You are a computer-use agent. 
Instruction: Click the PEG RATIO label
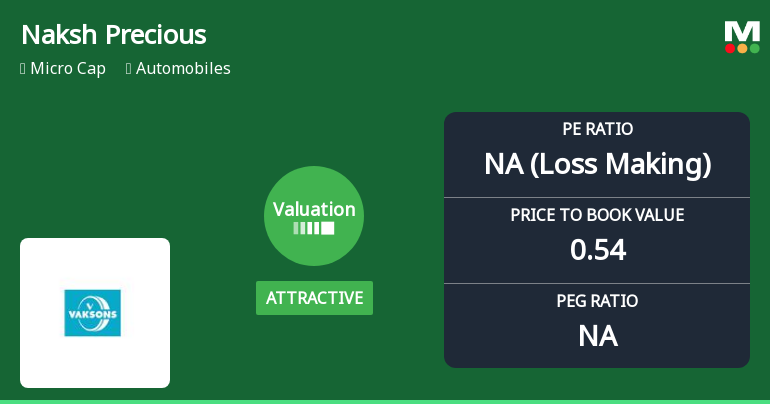597,301
